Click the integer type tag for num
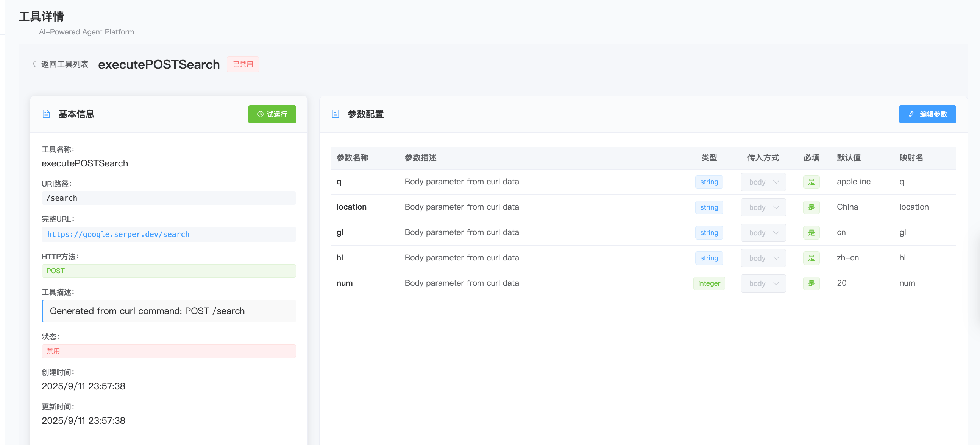 tap(708, 283)
